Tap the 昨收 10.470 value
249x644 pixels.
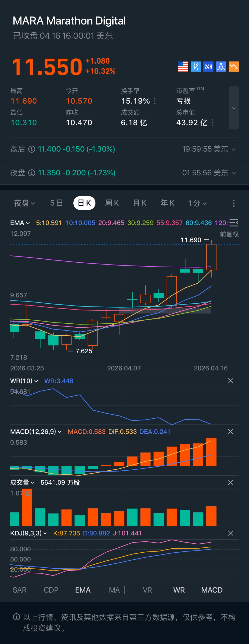point(79,122)
